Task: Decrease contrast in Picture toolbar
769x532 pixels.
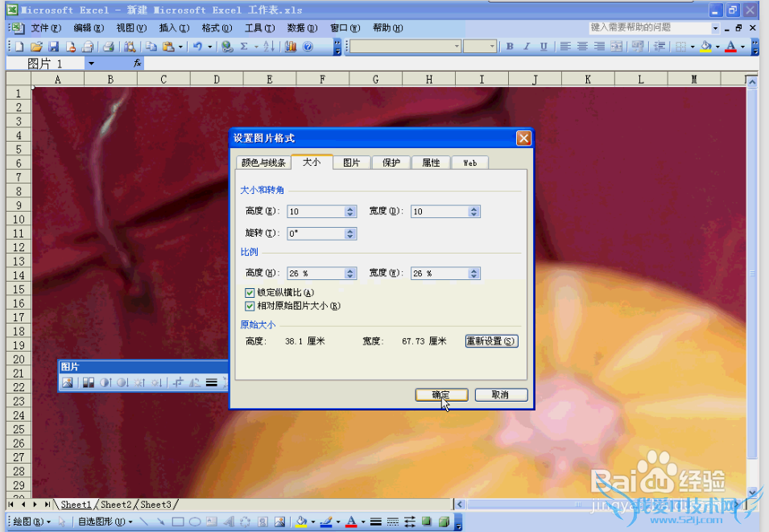Action: [x=122, y=382]
